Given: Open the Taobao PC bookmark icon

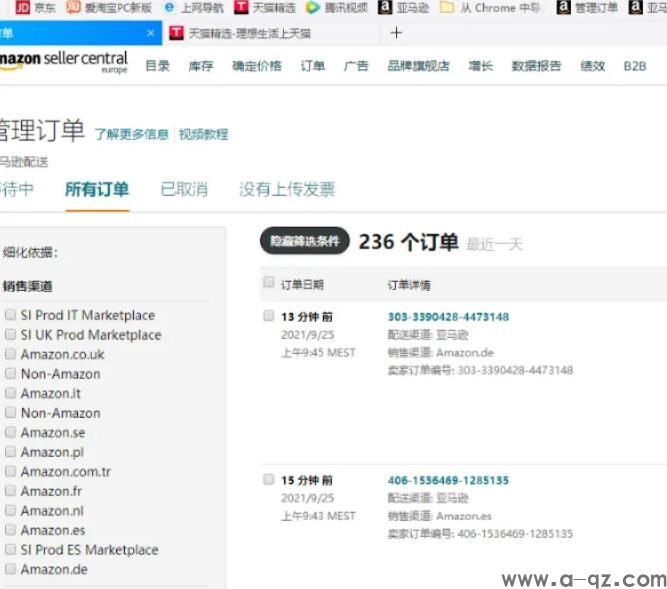Looking at the screenshot, I should point(73,7).
